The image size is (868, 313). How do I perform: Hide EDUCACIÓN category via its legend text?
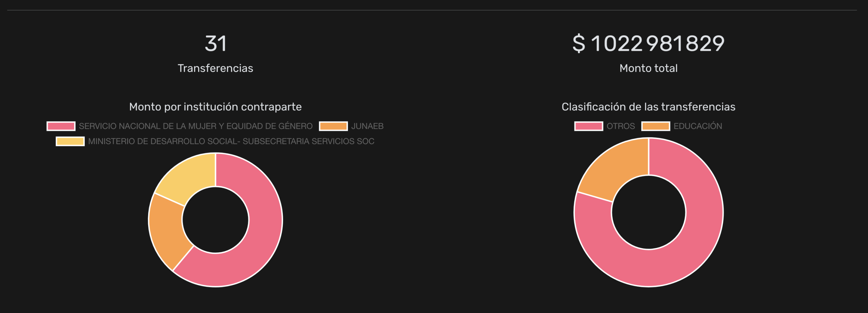(x=698, y=126)
